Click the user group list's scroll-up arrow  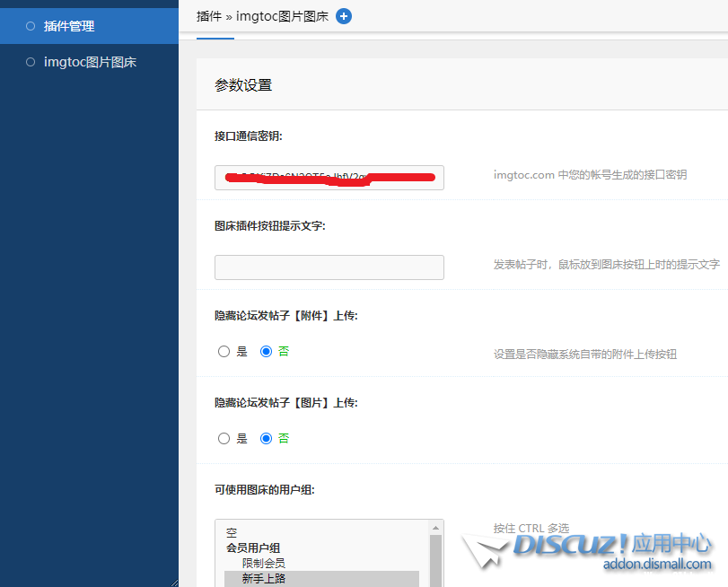(436, 528)
